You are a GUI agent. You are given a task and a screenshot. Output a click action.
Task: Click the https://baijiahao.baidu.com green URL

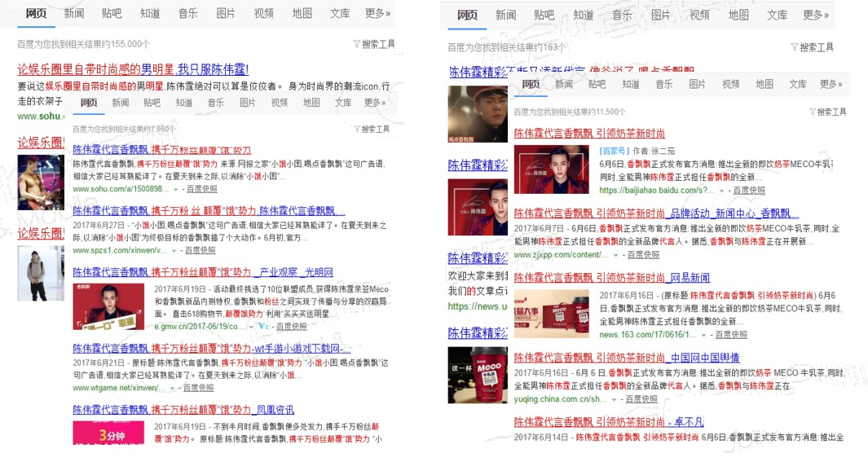point(657,191)
